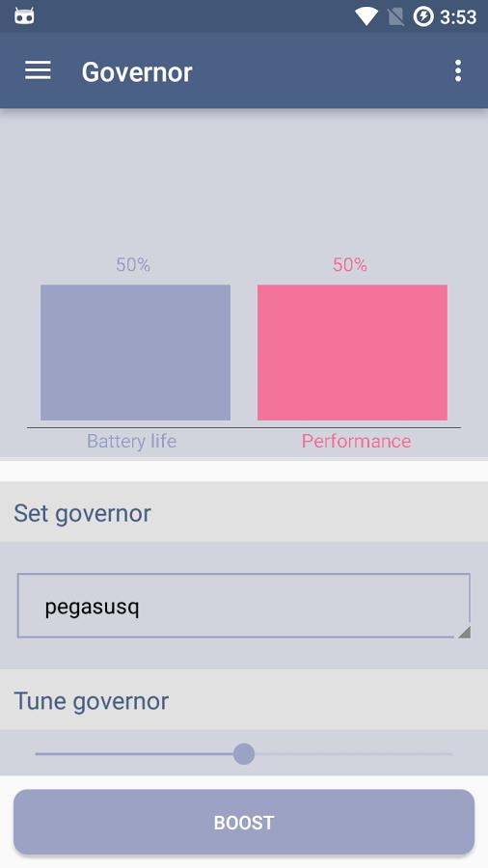Screen dimensions: 488x868
Task: Click the Governor title text
Action: click(137, 72)
